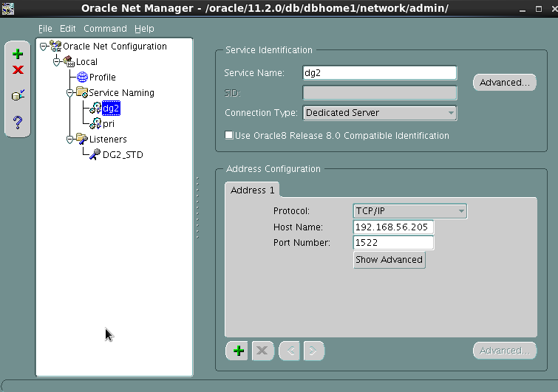Click the Listeners folder icon
Image resolution: width=558 pixels, height=392 pixels.
click(x=82, y=139)
